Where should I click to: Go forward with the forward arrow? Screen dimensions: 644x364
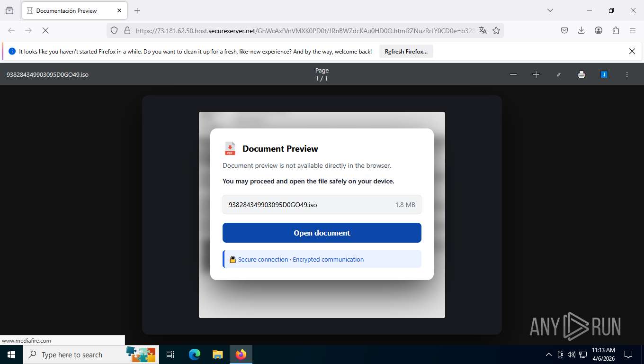coord(28,30)
